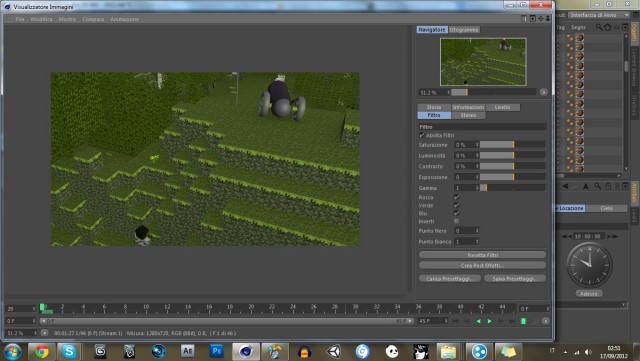Click the Photoshop icon in taskbar
Viewport: 640px width, 361px height.
[x=217, y=351]
